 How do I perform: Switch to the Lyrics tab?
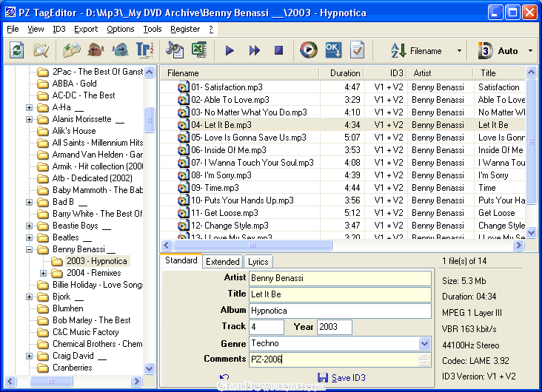pos(258,262)
